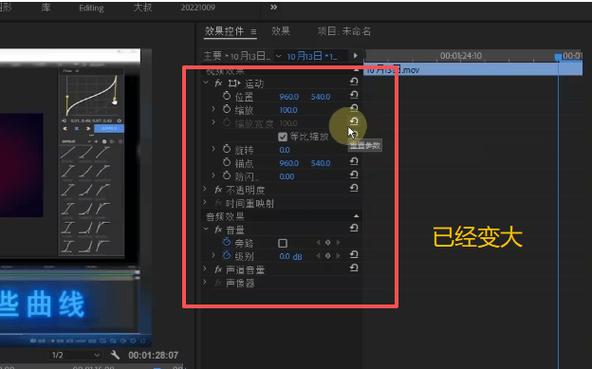This screenshot has height=369, width=592.
Task: Reset the 位置 parameter
Action: click(354, 95)
